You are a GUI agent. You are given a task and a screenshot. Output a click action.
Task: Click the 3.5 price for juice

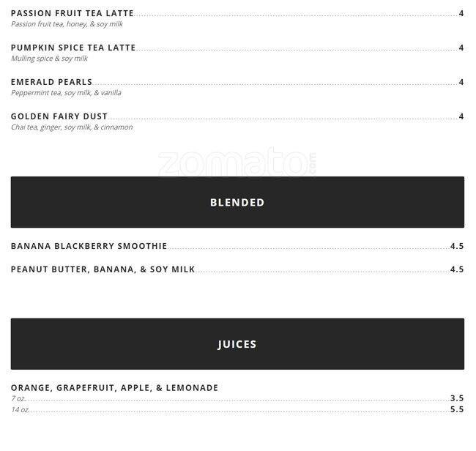click(x=457, y=399)
